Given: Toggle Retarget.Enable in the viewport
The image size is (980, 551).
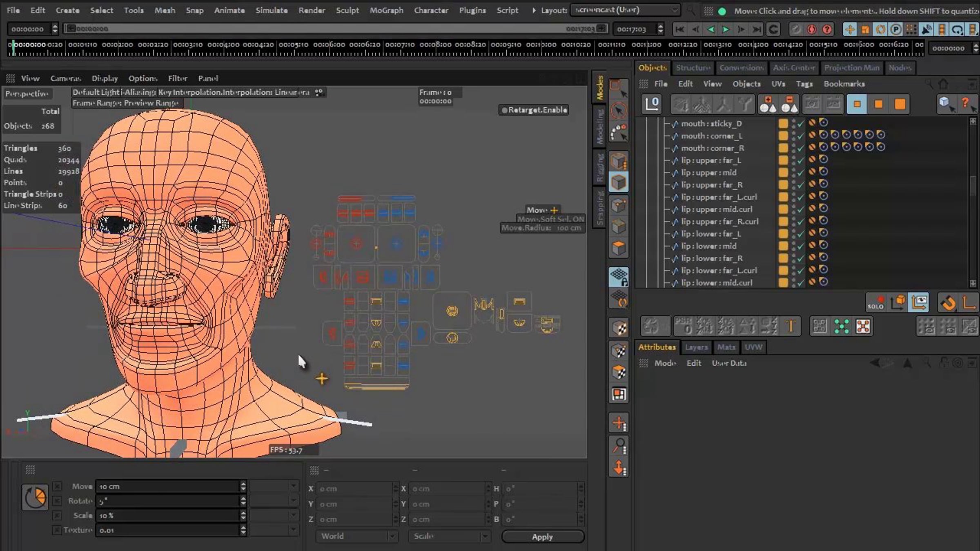Looking at the screenshot, I should point(534,110).
